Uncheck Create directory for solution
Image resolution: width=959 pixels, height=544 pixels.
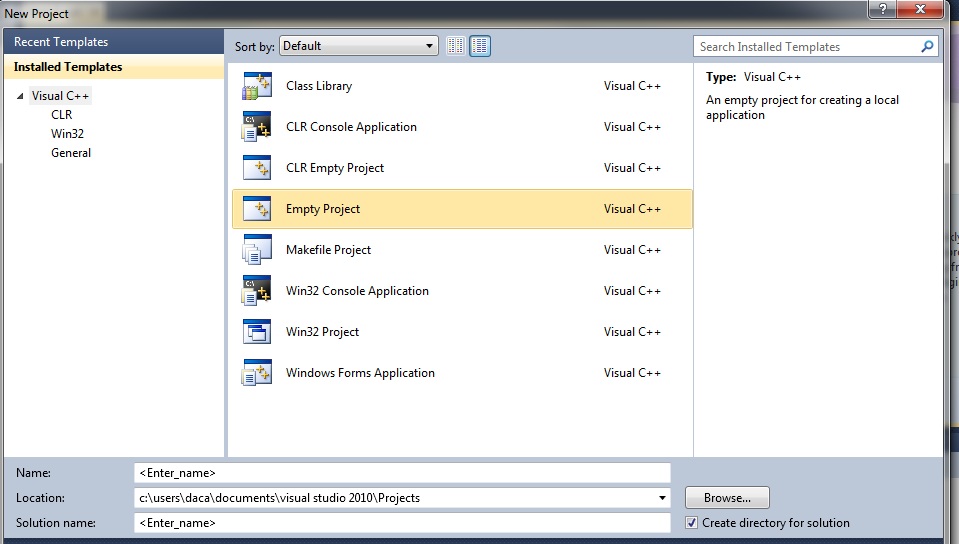pos(692,523)
